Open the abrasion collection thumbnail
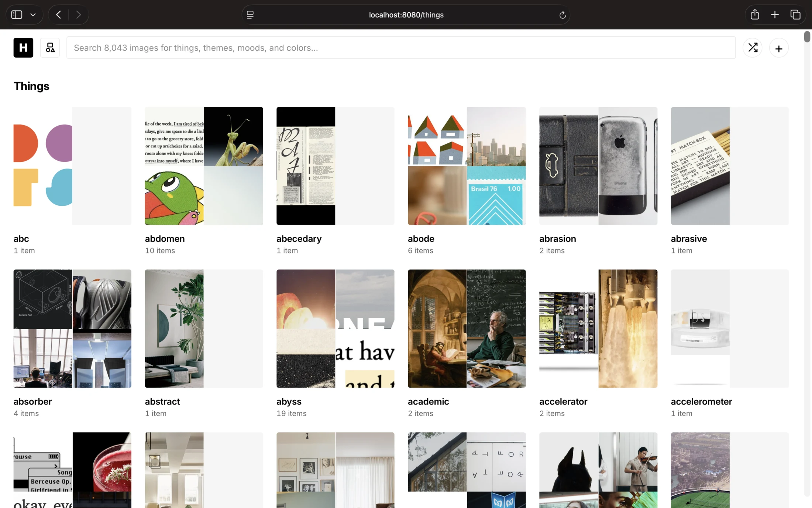The width and height of the screenshot is (812, 508). tap(598, 166)
